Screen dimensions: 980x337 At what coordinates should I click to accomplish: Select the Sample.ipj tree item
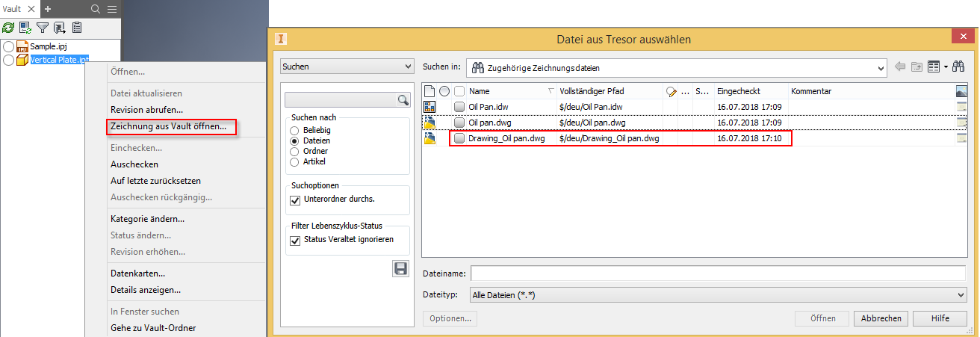coord(49,46)
